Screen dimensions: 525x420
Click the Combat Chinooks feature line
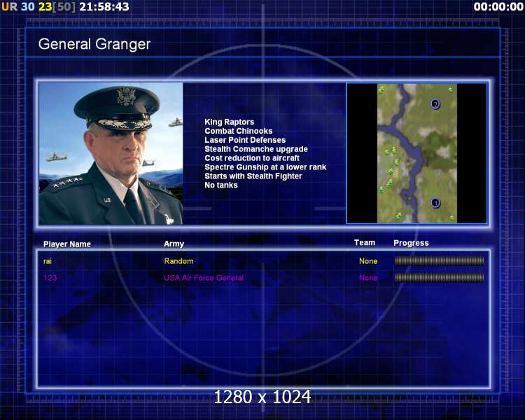click(x=239, y=131)
